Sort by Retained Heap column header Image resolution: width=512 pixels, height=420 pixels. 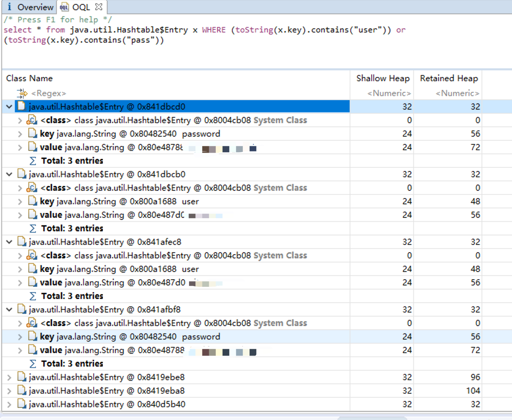click(448, 78)
